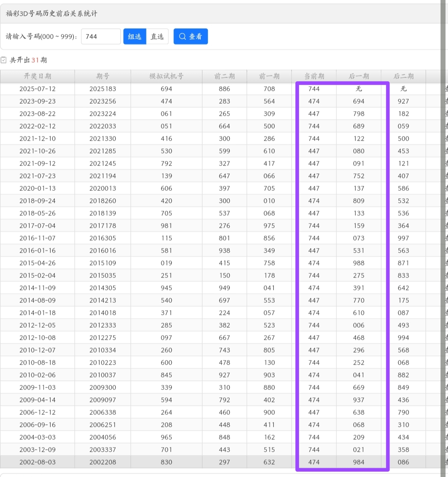The height and width of the screenshot is (477, 448).
Task: Click the 当前期 column header
Action: pos(314,76)
